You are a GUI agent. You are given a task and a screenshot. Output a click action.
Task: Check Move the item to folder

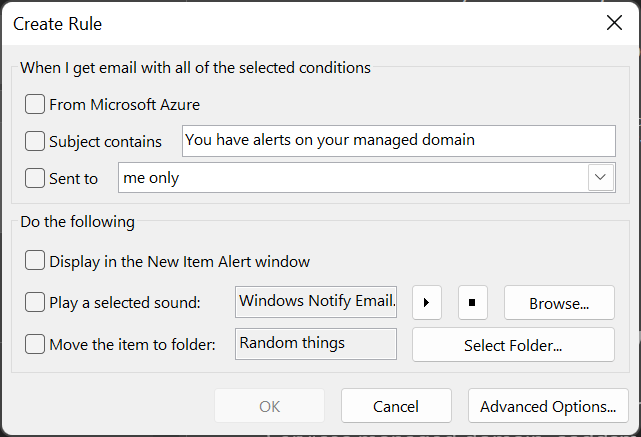[35, 344]
